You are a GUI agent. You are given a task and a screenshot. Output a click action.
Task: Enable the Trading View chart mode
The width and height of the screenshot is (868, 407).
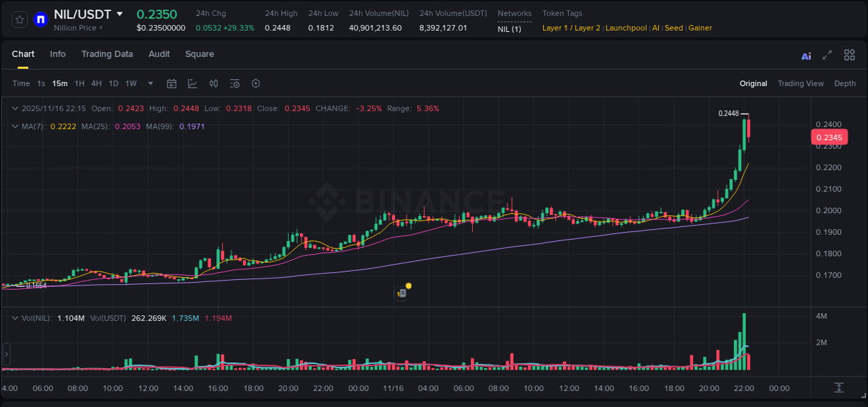(x=801, y=83)
